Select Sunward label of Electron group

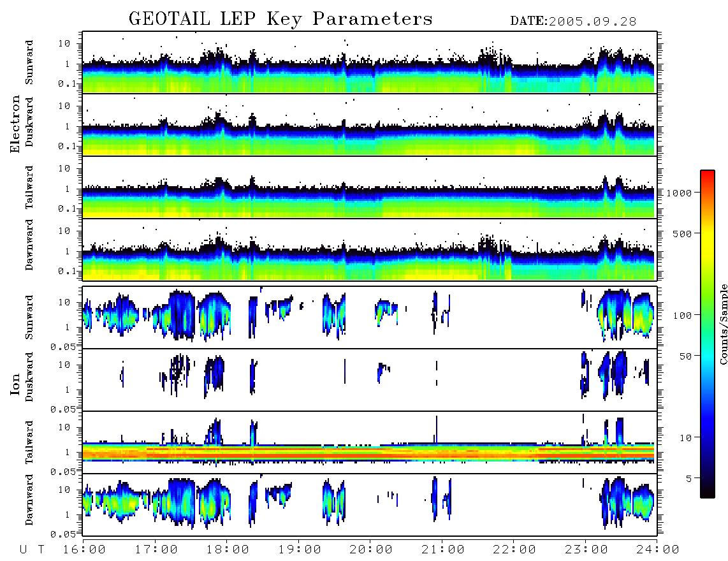point(29,62)
